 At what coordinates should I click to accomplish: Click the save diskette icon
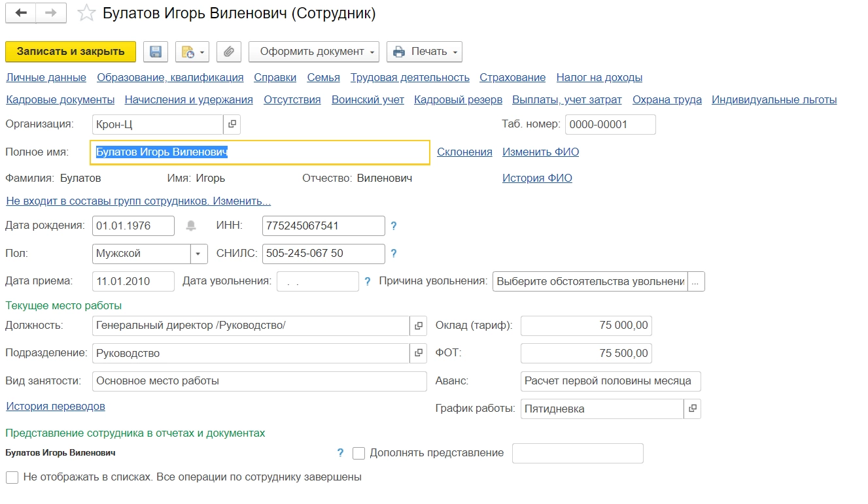(x=156, y=52)
